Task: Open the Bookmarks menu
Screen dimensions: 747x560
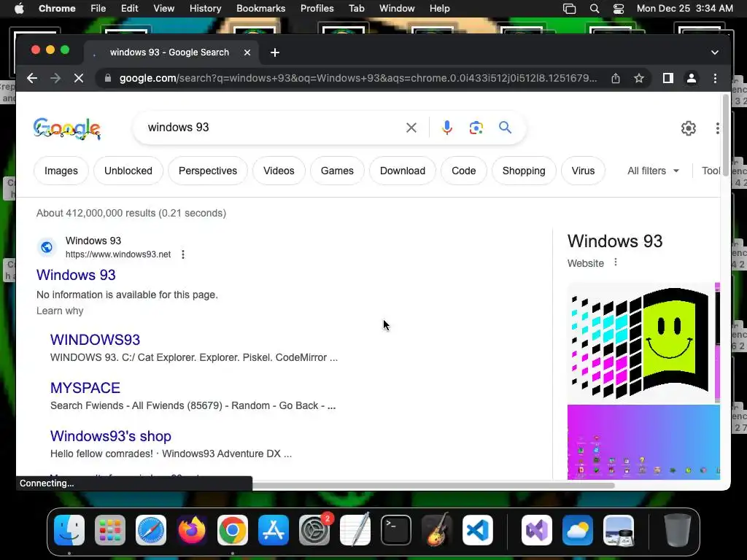Action: [260, 9]
